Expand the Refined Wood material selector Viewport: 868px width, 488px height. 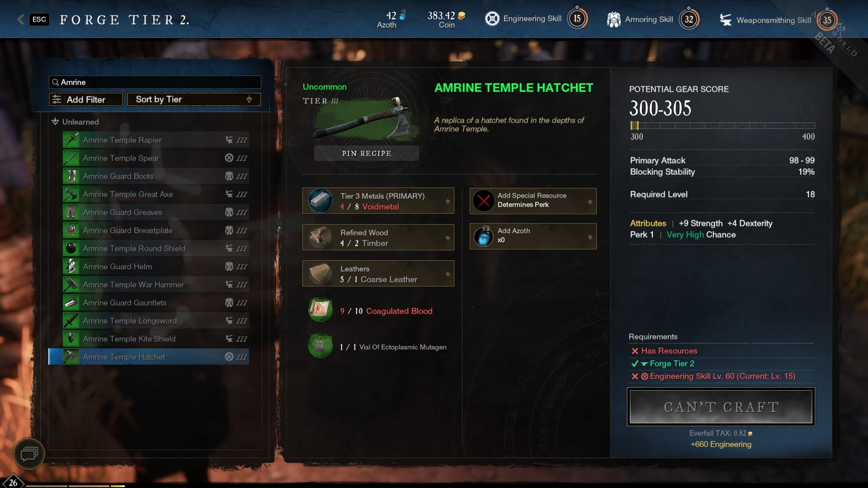click(378, 237)
